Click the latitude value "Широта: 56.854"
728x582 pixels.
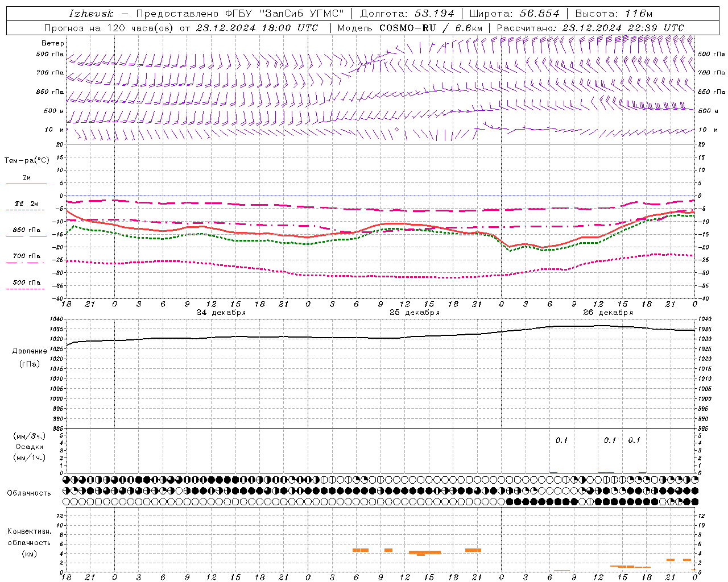coord(514,14)
